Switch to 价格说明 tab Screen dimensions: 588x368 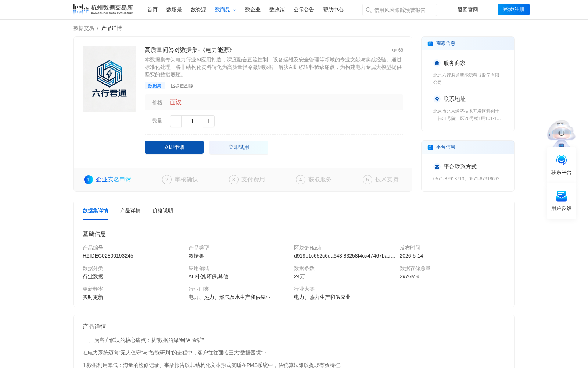[x=163, y=211]
